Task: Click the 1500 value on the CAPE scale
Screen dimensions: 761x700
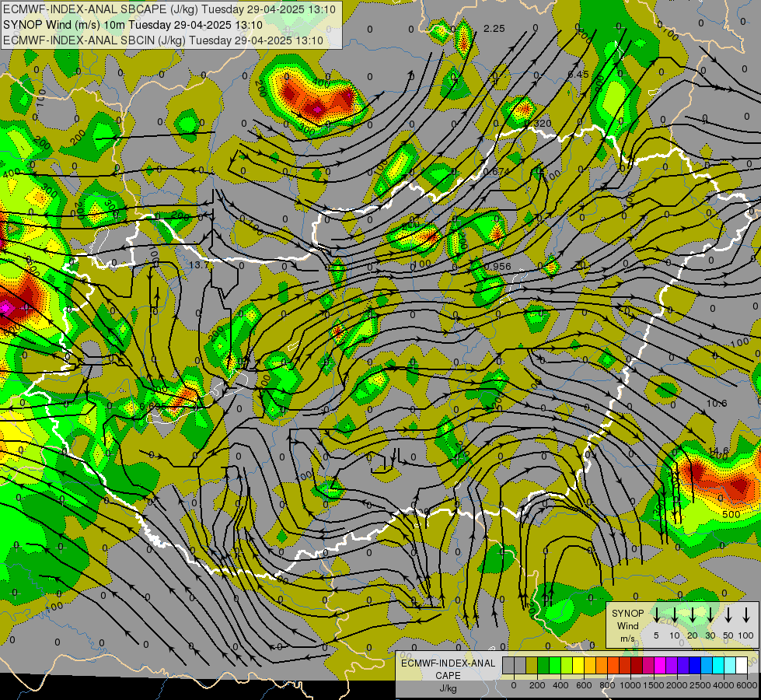Action: click(x=654, y=685)
